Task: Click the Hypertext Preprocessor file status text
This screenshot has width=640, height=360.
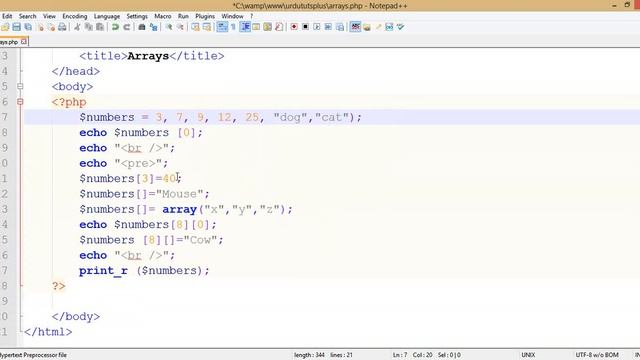Action: 33,355
